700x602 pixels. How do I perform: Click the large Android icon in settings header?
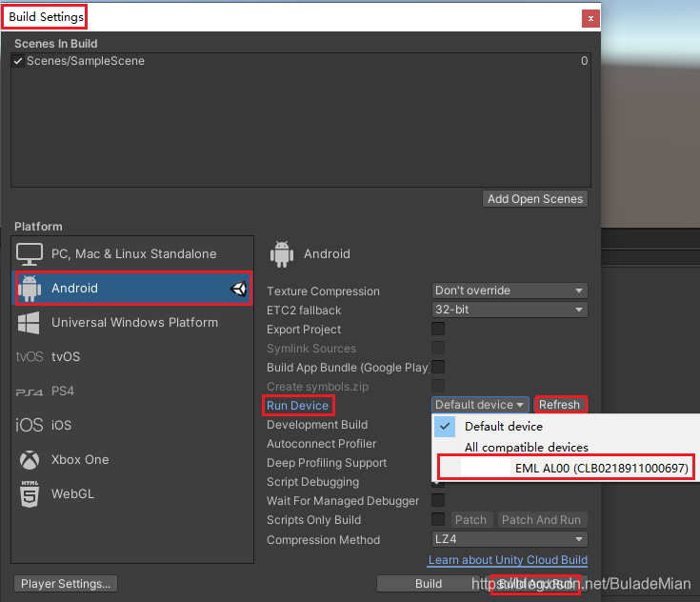pos(282,254)
